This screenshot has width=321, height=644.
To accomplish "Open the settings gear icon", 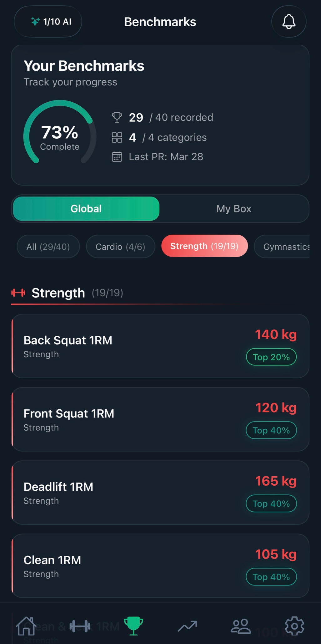I will coord(294,626).
